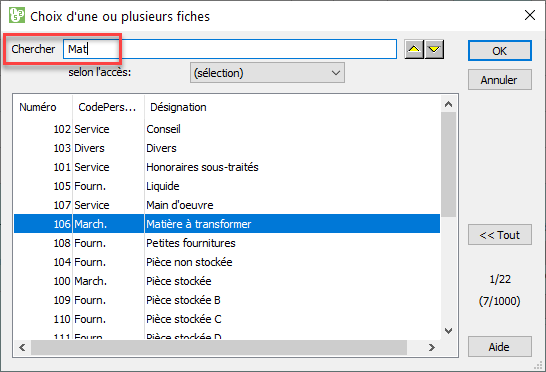The width and height of the screenshot is (546, 372).
Task: Click the horizontal scrollbar left arrow
Action: point(22,347)
